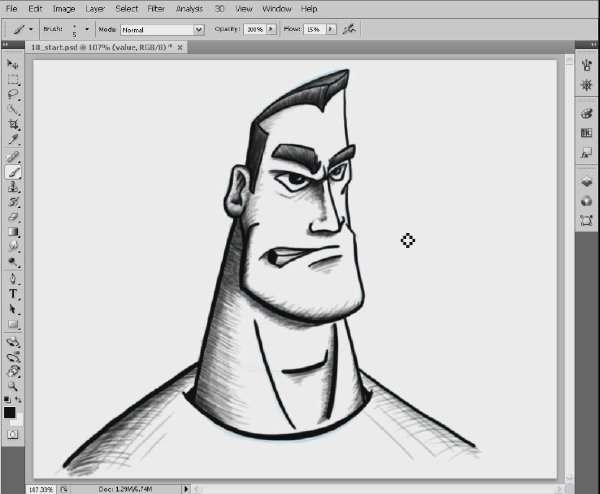The image size is (600, 494).
Task: Select the Blur tool
Action: coord(13,247)
